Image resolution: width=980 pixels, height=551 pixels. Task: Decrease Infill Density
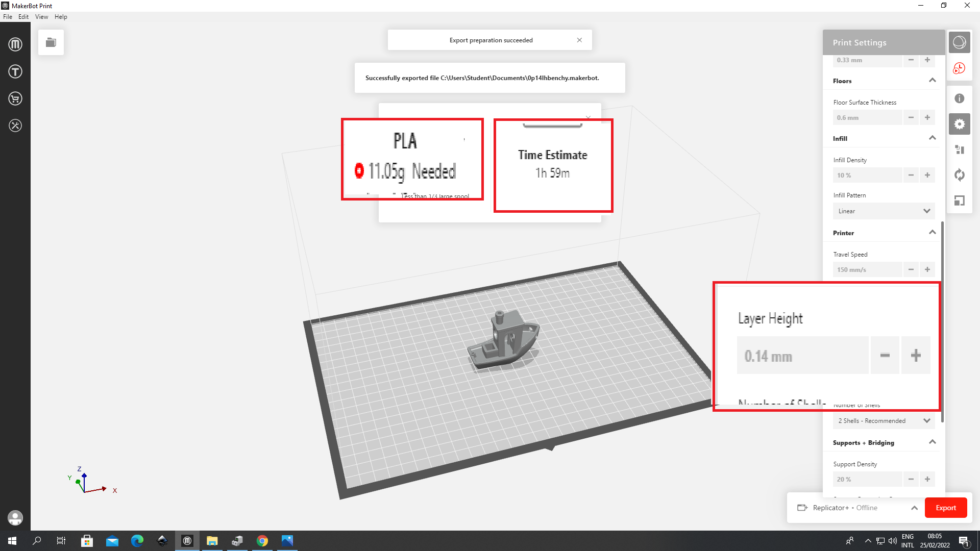[911, 175]
